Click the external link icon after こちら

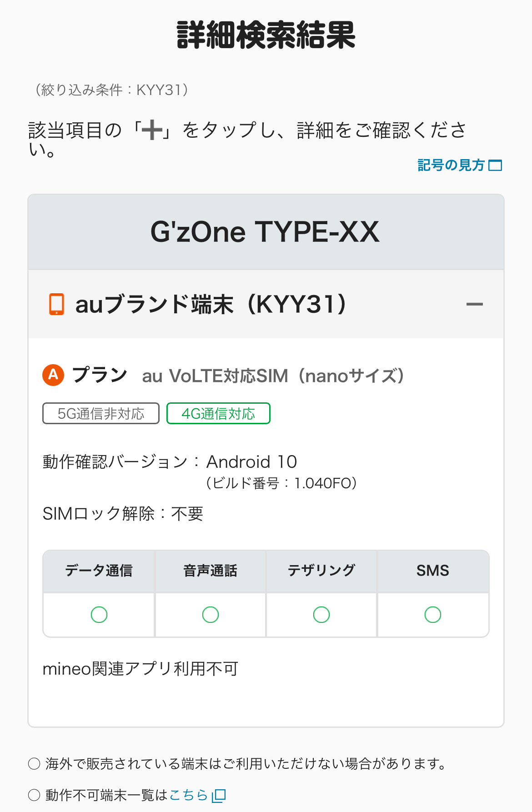coord(219,795)
